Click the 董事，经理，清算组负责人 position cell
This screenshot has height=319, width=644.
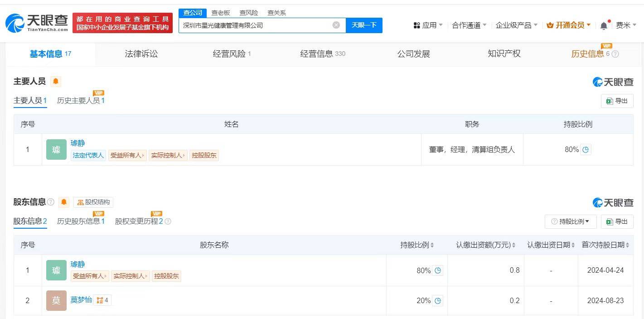(x=472, y=149)
